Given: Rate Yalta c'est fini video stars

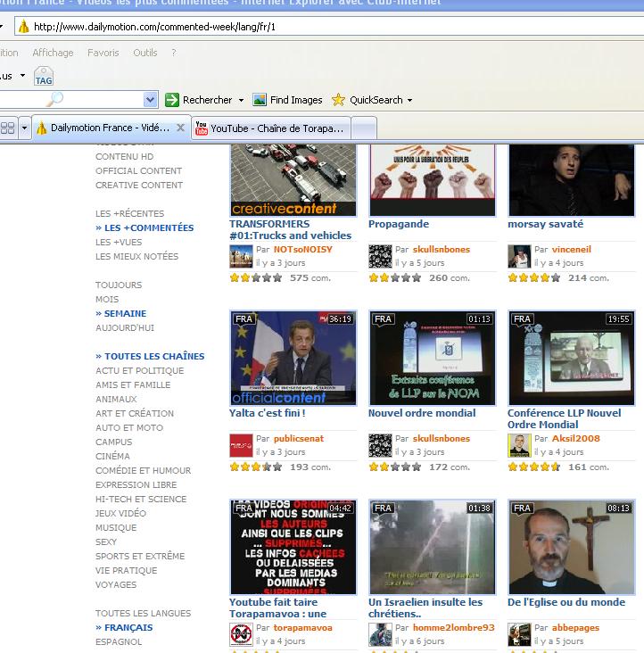Looking at the screenshot, I should click(256, 467).
